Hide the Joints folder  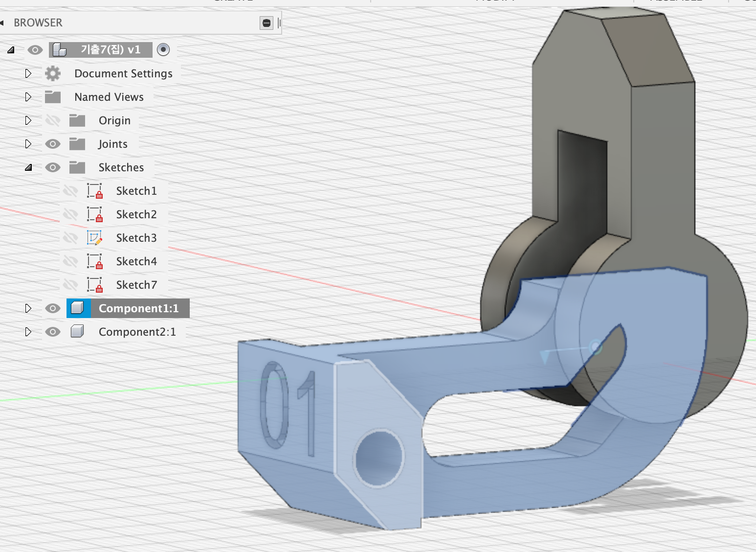pyautogui.click(x=53, y=144)
